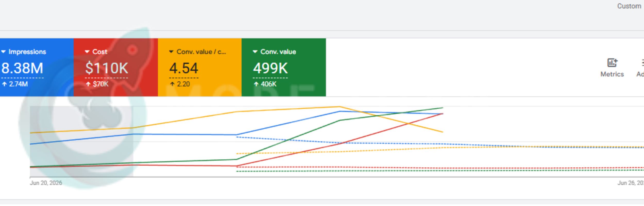644x206 pixels.
Task: Select the blue Impressions scorecard value 8.38M
Action: tap(22, 68)
